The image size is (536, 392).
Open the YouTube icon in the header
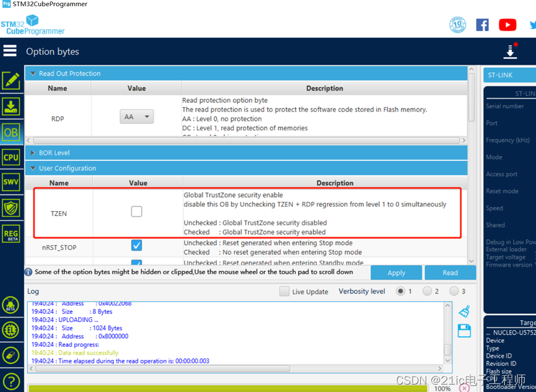pos(507,25)
